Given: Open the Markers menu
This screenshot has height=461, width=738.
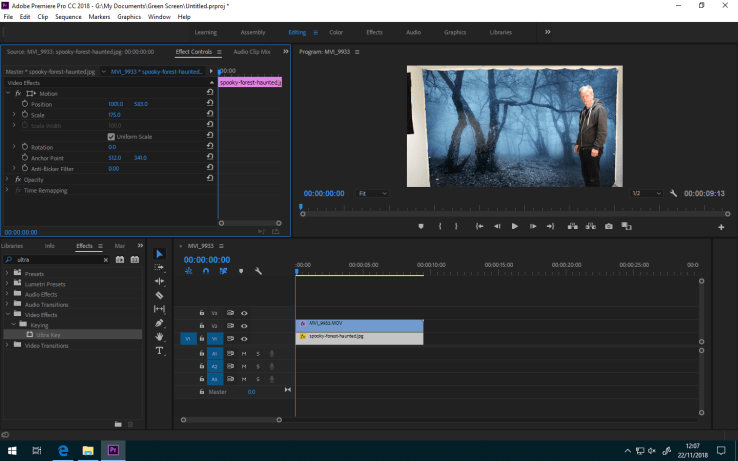Looking at the screenshot, I should 99,16.
